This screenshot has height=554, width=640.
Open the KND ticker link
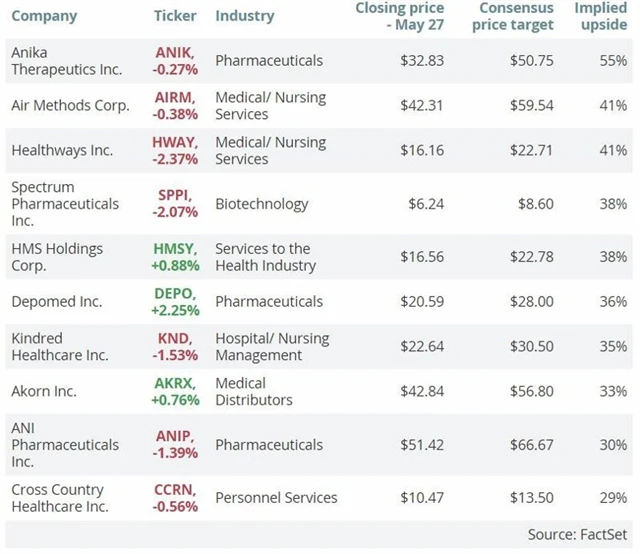tap(177, 339)
